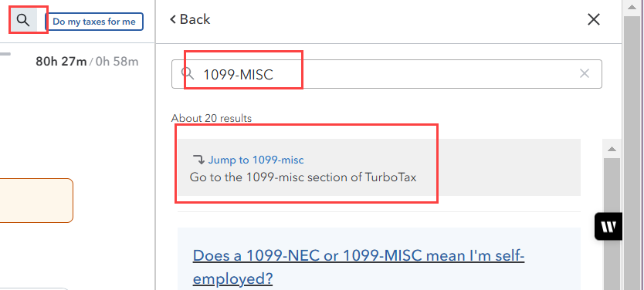Click the 80h 27m time indicator
644x290 pixels.
(61, 62)
